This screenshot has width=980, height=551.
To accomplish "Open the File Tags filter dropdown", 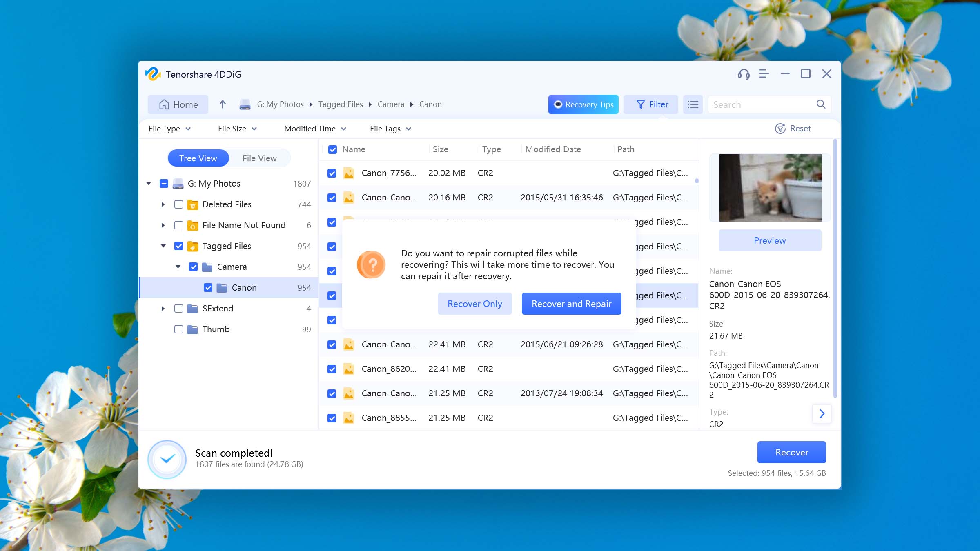I will pos(390,129).
